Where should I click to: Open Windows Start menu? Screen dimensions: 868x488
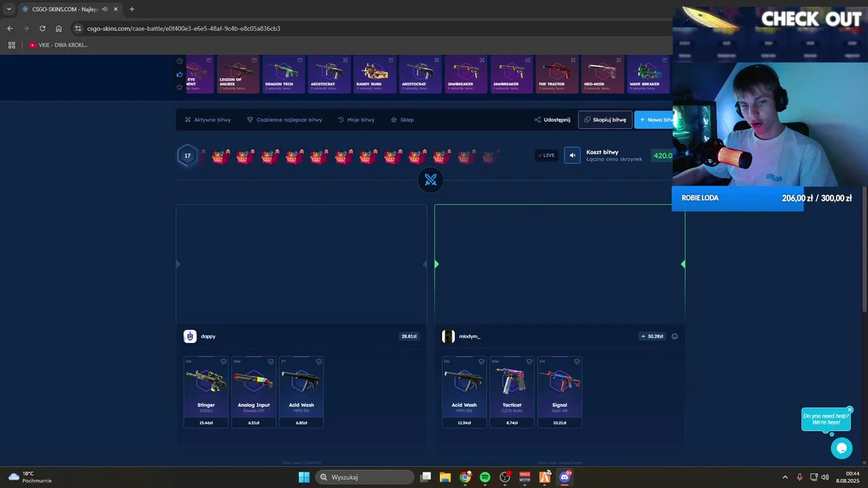click(304, 477)
